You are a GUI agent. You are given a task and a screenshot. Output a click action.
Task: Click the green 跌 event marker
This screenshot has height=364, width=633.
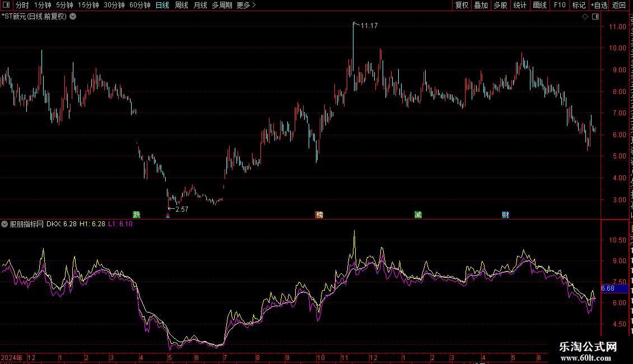pyautogui.click(x=137, y=214)
